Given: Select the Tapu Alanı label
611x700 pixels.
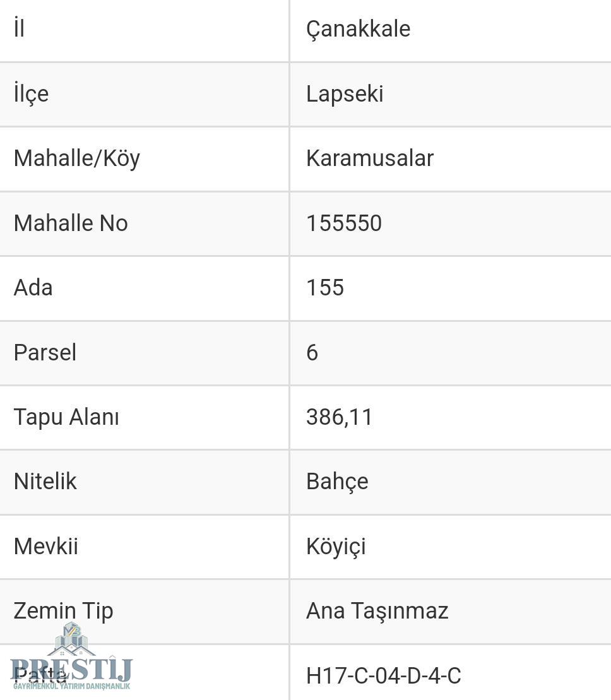Looking at the screenshot, I should click(66, 417).
